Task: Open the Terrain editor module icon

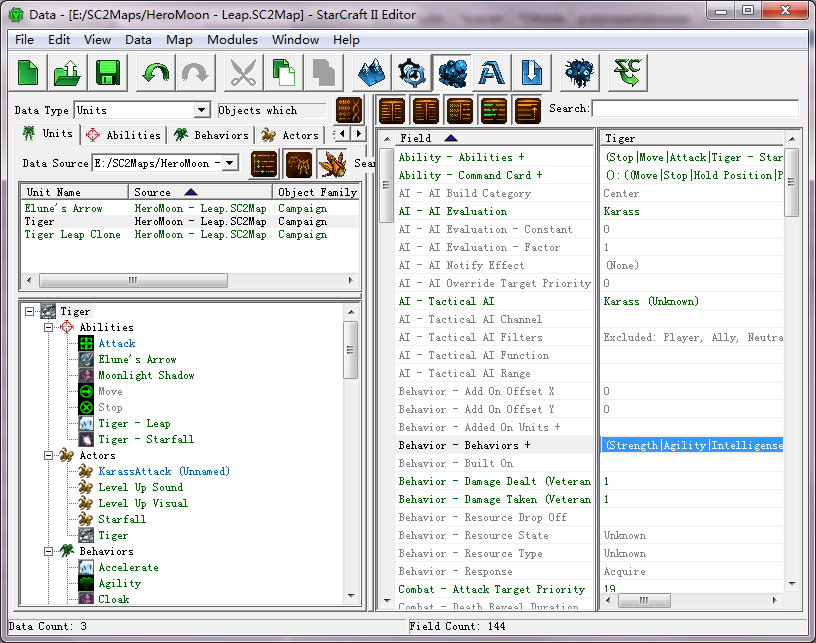Action: click(372, 72)
